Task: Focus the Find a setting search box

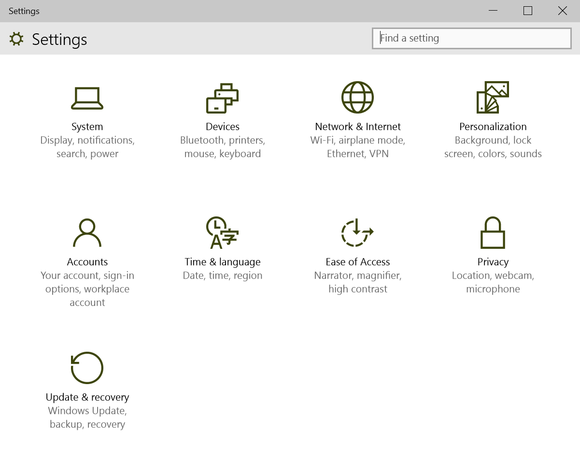Action: pyautogui.click(x=472, y=38)
